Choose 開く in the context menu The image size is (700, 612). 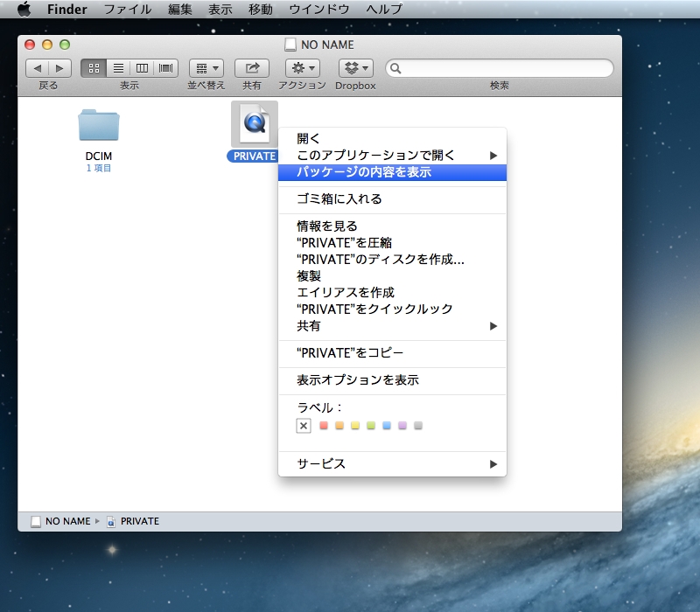tap(392, 139)
